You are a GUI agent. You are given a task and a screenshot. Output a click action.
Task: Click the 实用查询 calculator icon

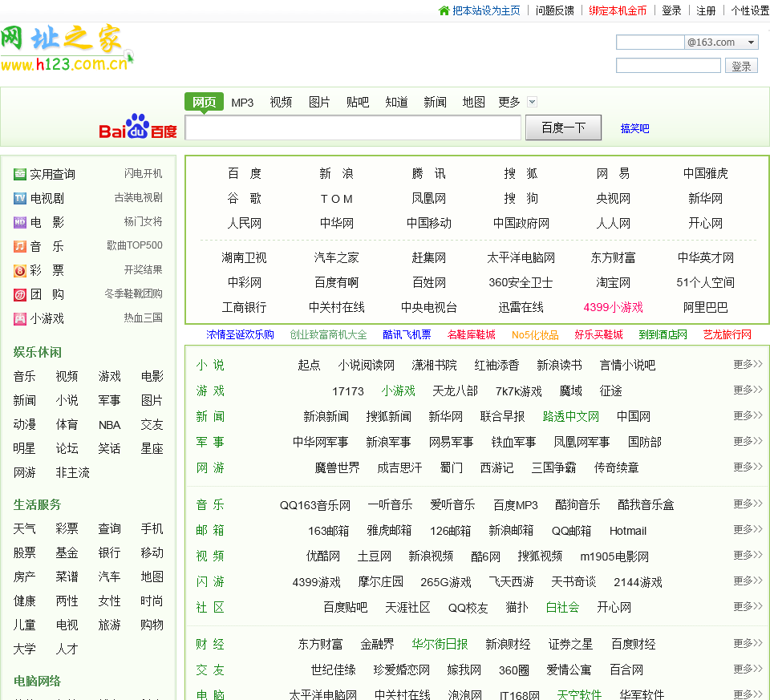[x=20, y=174]
